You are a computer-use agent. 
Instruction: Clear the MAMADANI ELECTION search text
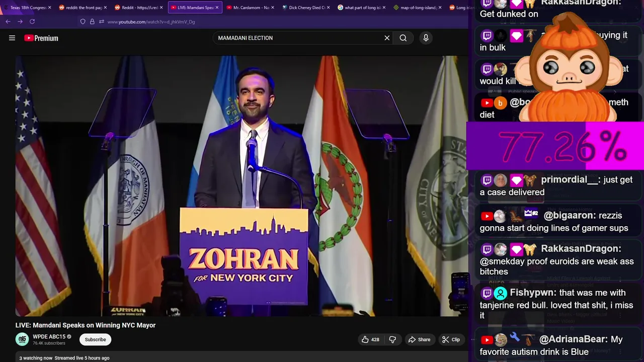(x=387, y=38)
